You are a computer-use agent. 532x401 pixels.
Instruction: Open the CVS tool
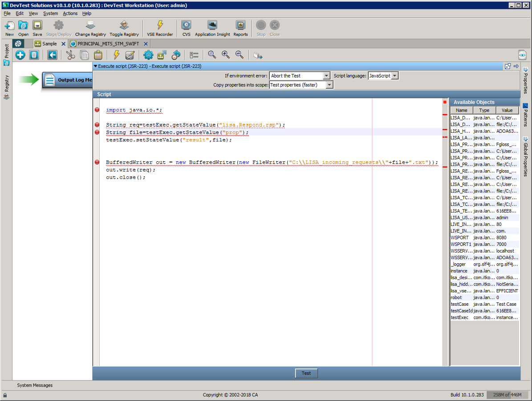click(x=186, y=28)
